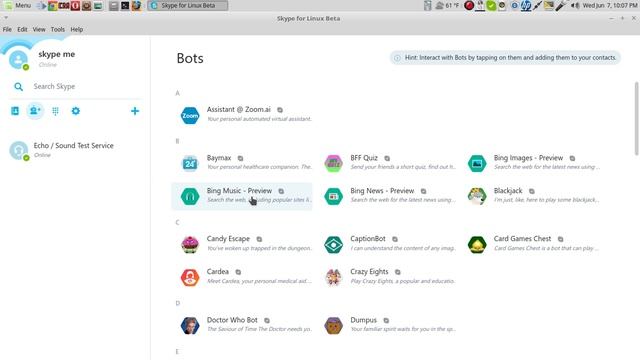This screenshot has width=640, height=360.
Task: Click the BFF Quiz description text
Action: 403,167
